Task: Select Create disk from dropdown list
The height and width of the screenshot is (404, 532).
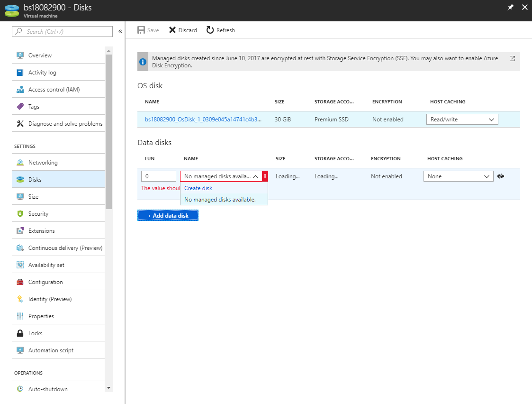Action: [198, 188]
